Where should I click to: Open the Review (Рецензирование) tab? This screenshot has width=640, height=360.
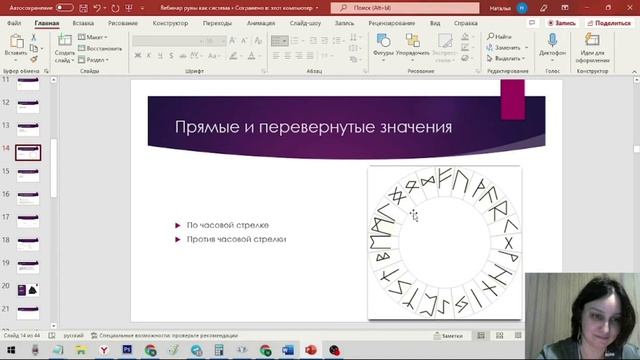coord(391,23)
